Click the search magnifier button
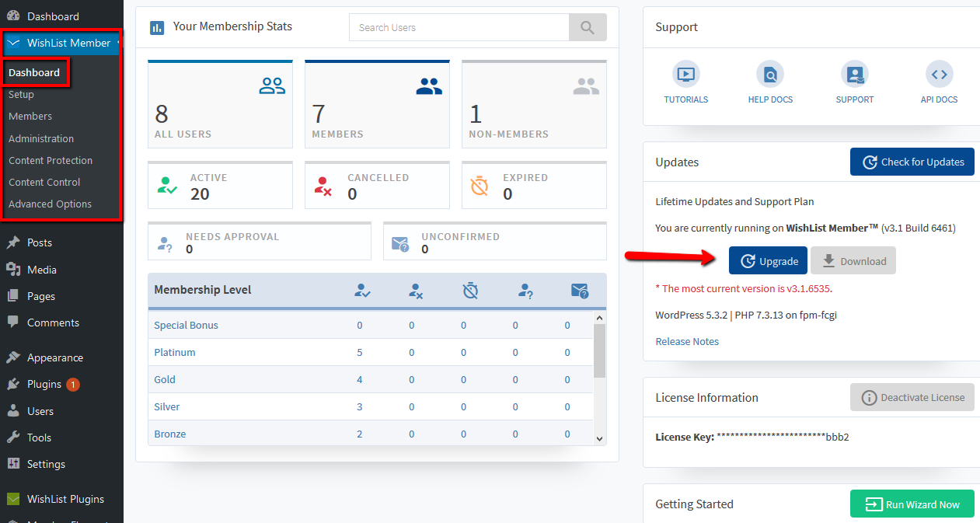 pos(588,27)
